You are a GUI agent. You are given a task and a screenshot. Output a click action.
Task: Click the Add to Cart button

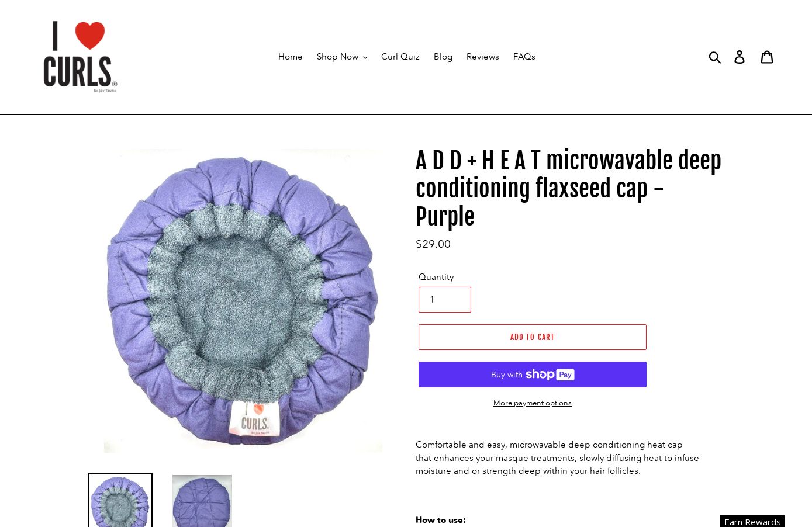533,337
